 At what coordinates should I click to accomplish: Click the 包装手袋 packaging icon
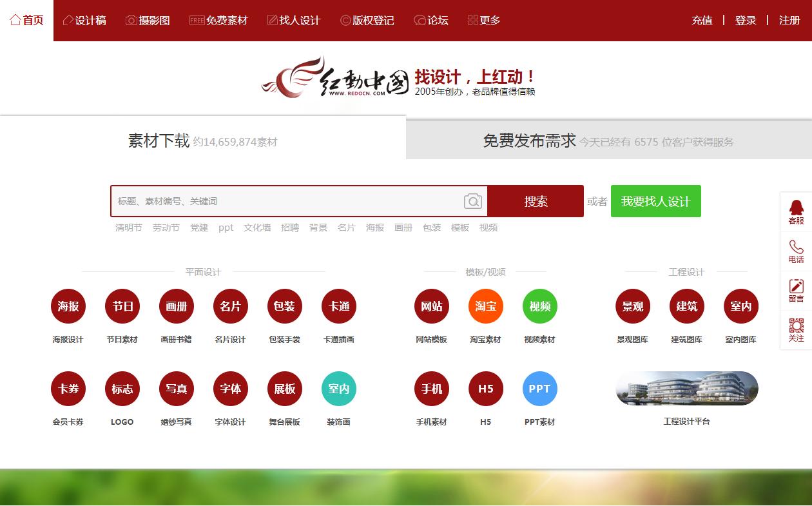284,306
